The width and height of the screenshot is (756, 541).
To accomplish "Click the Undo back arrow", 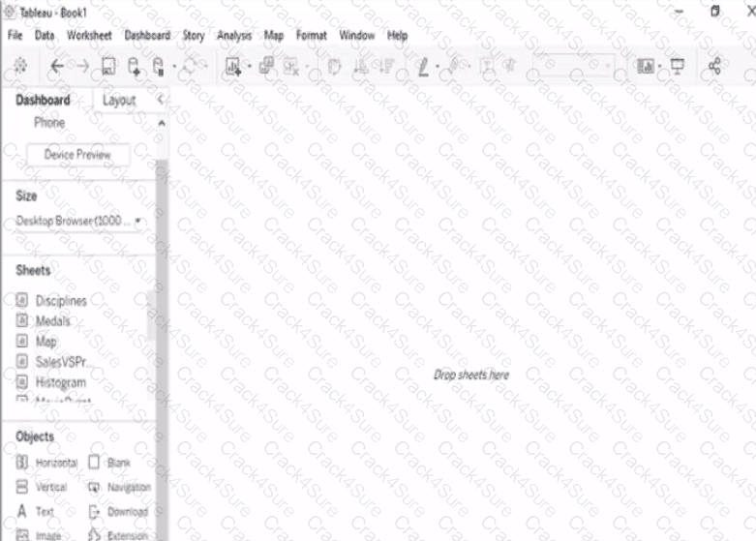I will 57,66.
